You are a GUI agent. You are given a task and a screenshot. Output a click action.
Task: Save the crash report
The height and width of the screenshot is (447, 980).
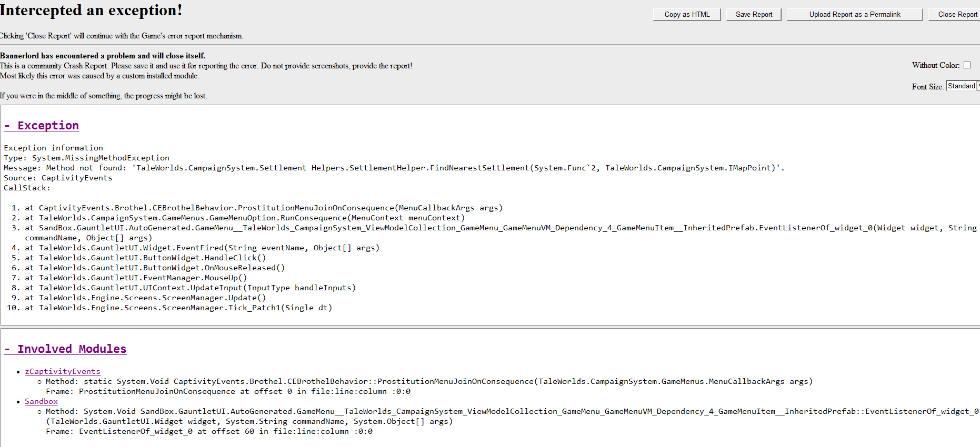[754, 15]
